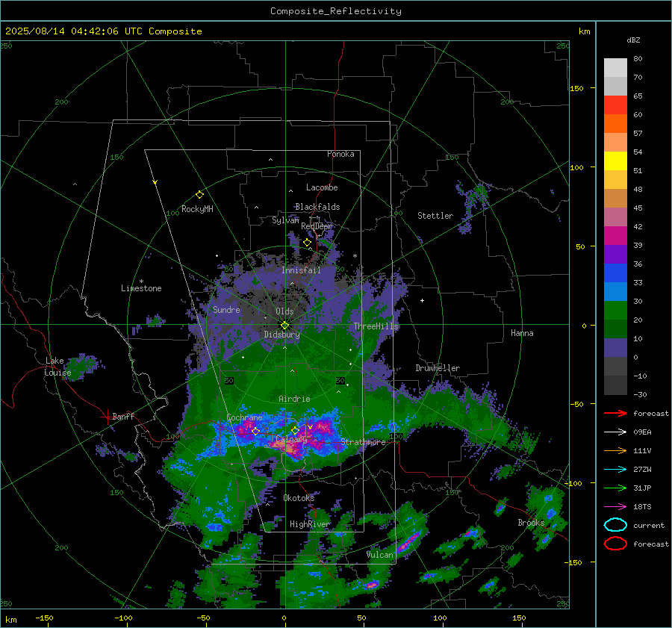672x628 pixels.
Task: Click the Banff town label
Action: click(123, 416)
